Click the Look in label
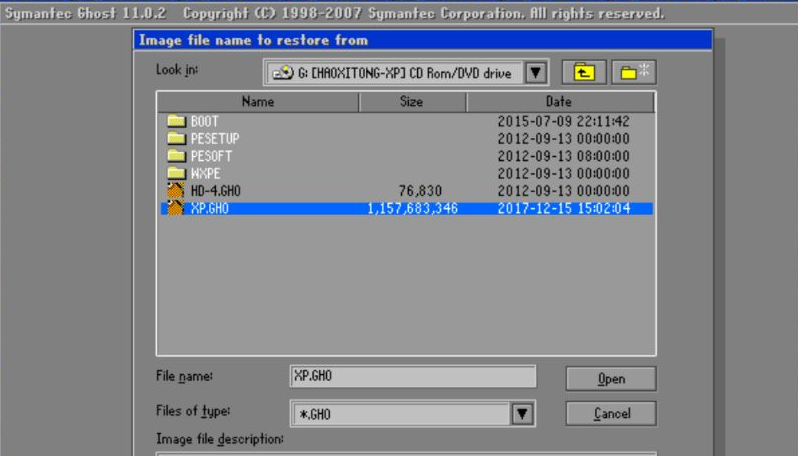798x456 pixels. click(177, 70)
